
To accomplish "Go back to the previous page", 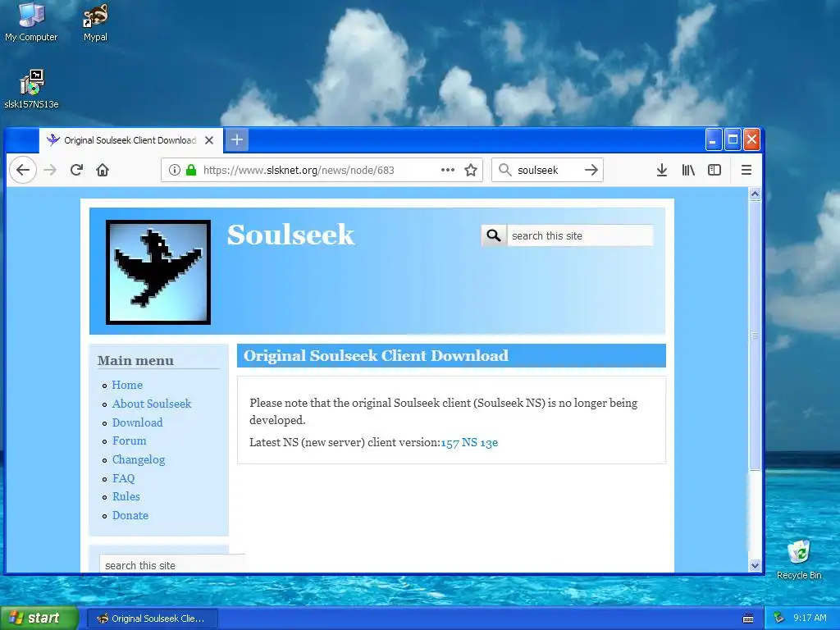I will [x=22, y=170].
